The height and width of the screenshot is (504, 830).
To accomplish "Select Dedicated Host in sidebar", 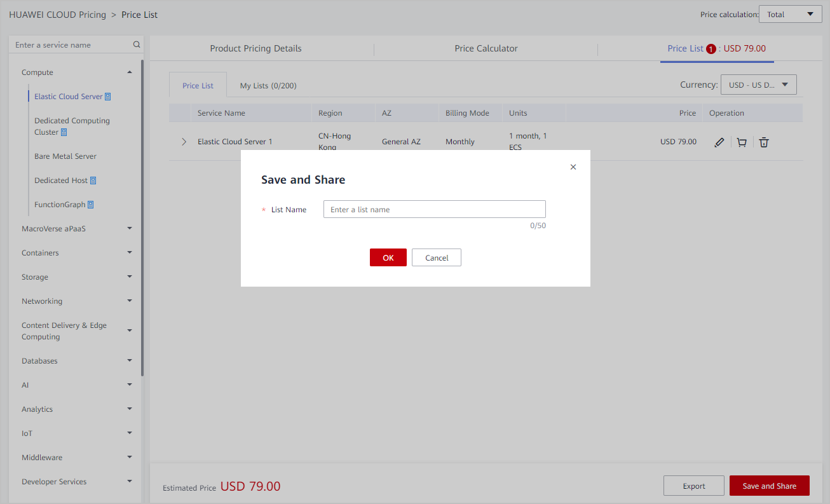I will 61,180.
